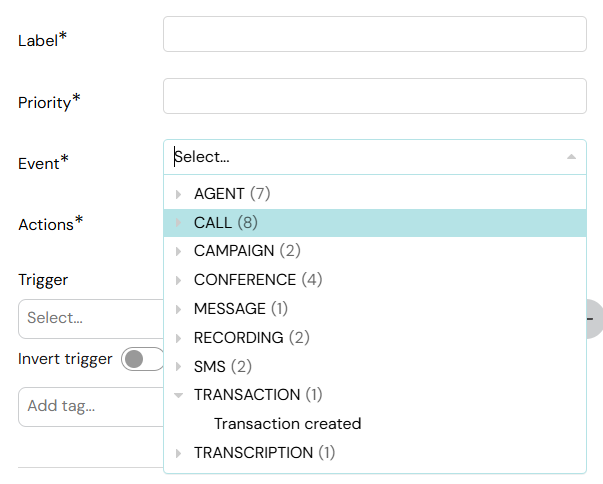Screen dimensions: 603x484
Task: Focus the Priority input field
Action: [x=375, y=96]
